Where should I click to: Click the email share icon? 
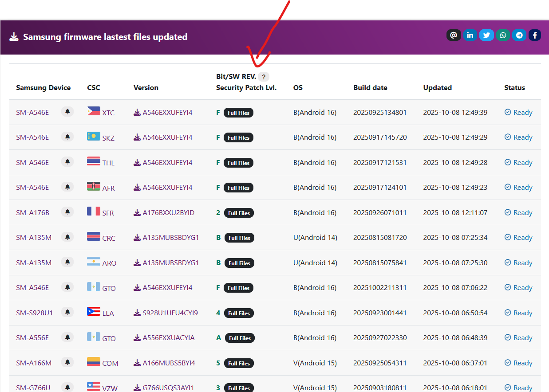coord(454,35)
